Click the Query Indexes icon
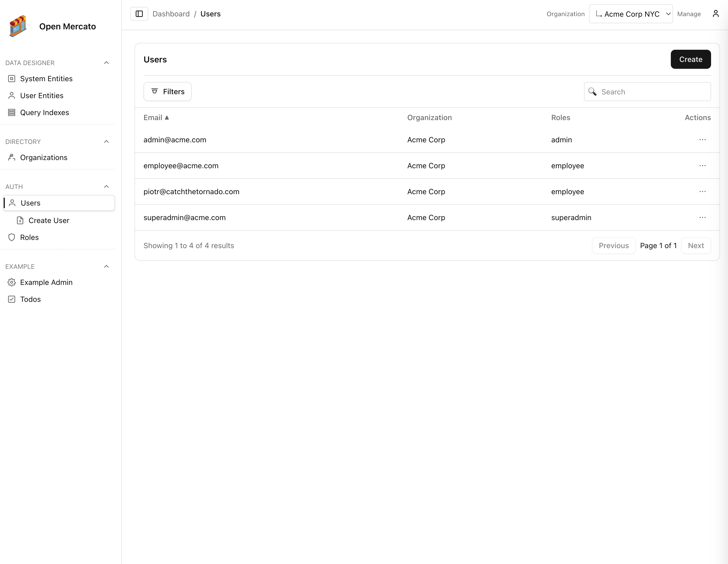 tap(12, 112)
